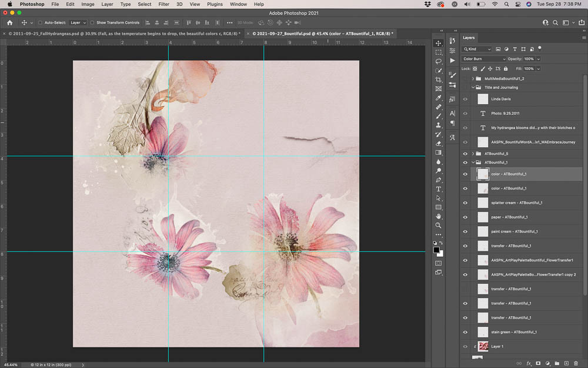Open the Image menu
Viewport: 588px width, 368px height.
(x=88, y=4)
